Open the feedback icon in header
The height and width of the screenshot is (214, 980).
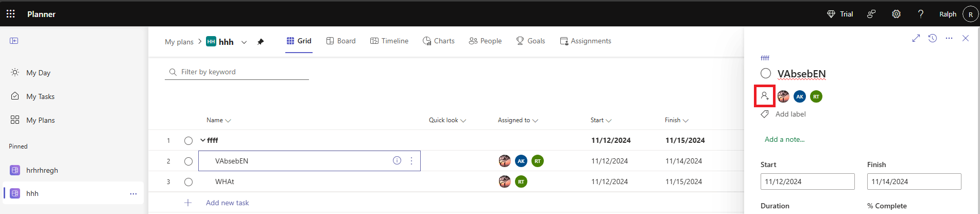(x=871, y=14)
